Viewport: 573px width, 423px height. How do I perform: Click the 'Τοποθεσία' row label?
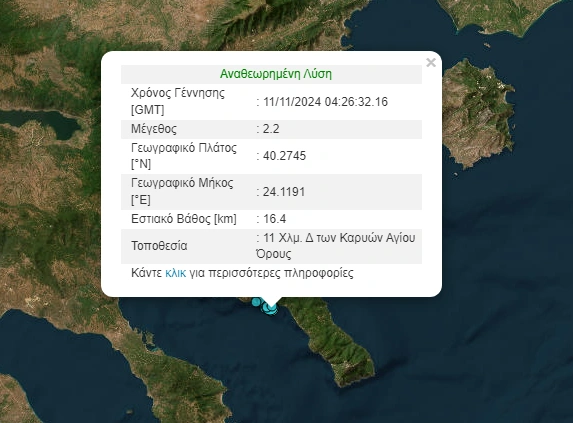[159, 245]
